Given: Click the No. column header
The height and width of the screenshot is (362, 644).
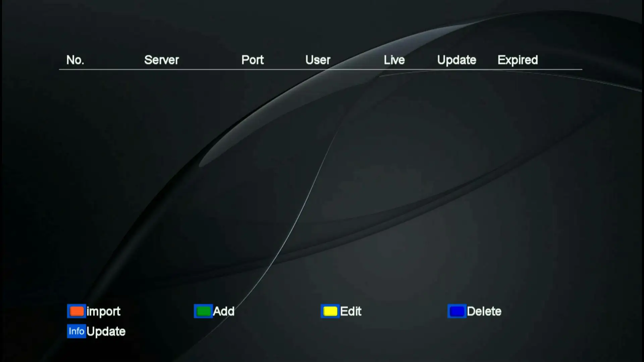Looking at the screenshot, I should click(x=75, y=60).
